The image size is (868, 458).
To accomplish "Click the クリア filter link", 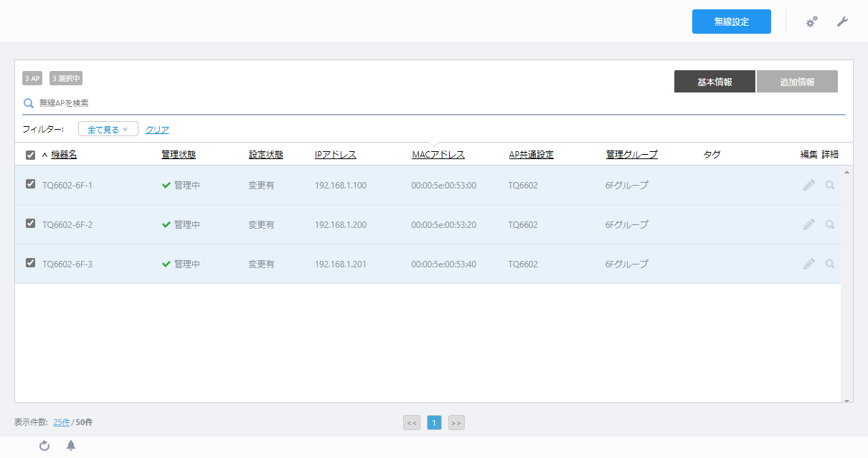I will 157,130.
